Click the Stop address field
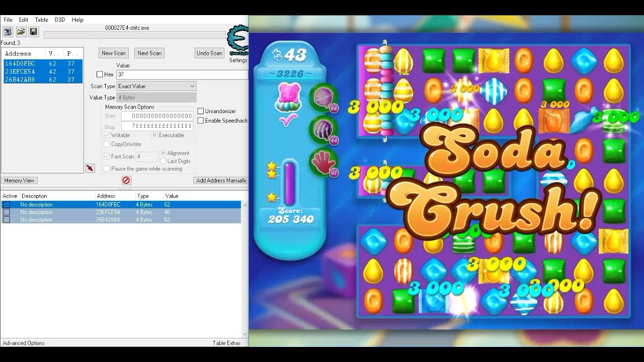Image resolution: width=644 pixels, height=362 pixels. tap(157, 126)
